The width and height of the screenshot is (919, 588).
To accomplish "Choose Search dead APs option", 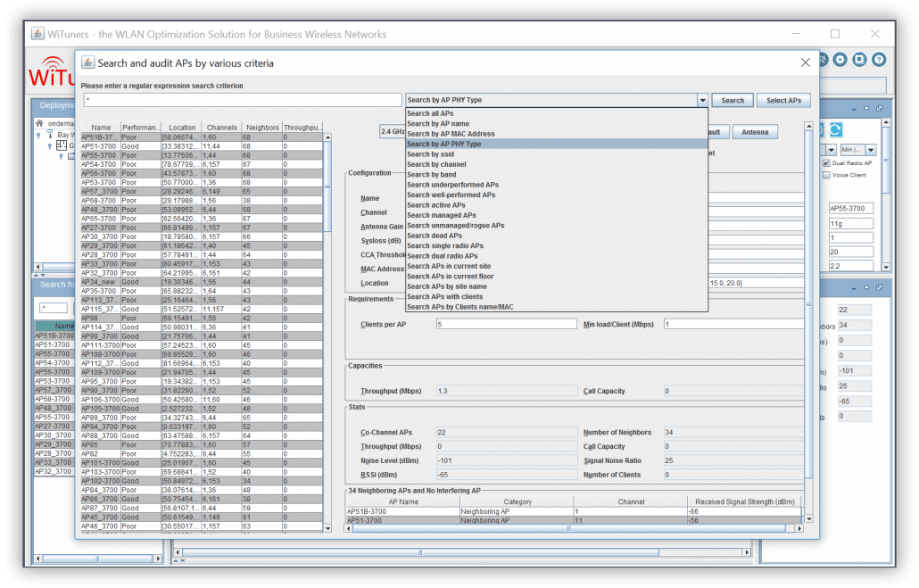I will [556, 236].
